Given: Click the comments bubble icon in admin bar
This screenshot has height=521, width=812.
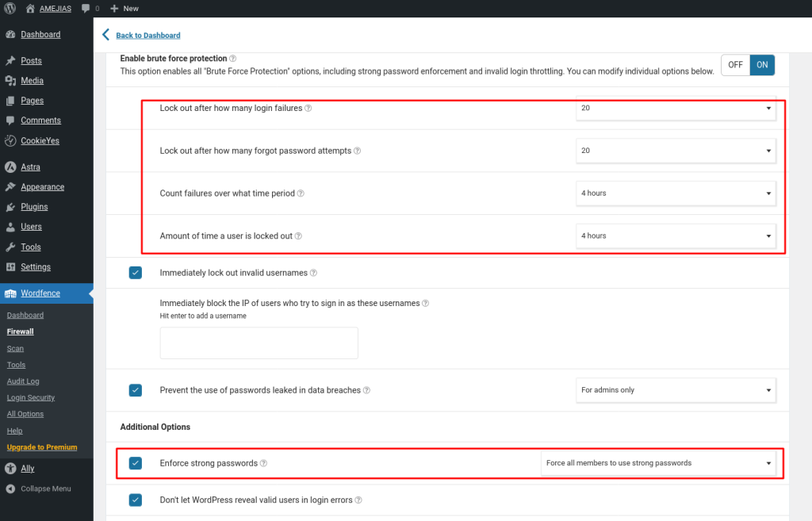Looking at the screenshot, I should [x=86, y=8].
